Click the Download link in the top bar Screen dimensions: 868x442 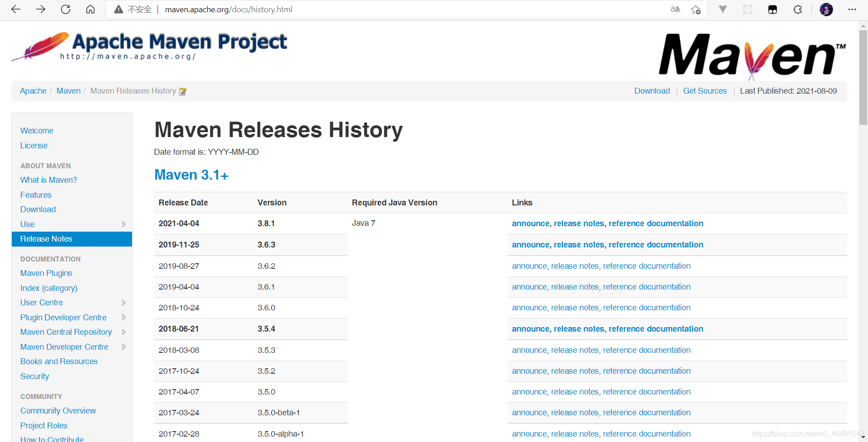[x=652, y=91]
